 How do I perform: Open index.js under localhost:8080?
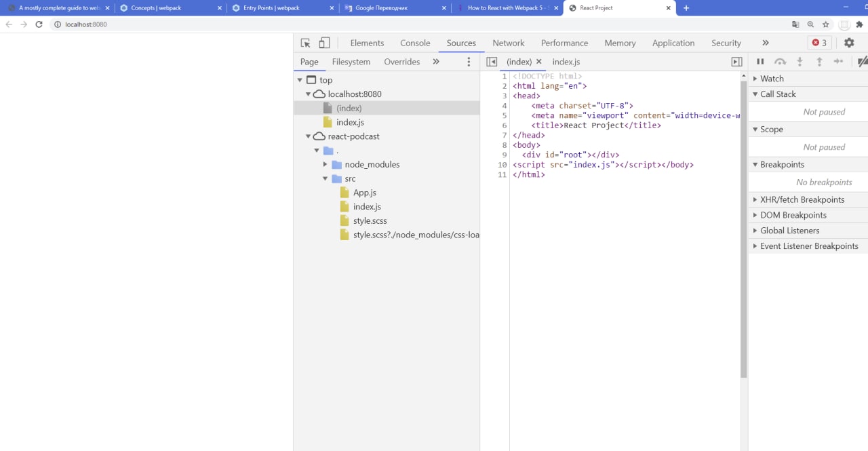350,122
